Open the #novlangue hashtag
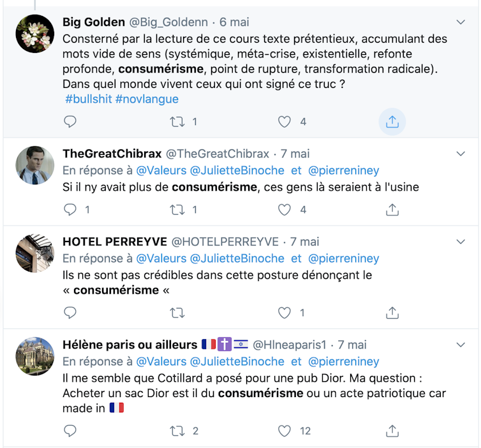 [x=147, y=99]
